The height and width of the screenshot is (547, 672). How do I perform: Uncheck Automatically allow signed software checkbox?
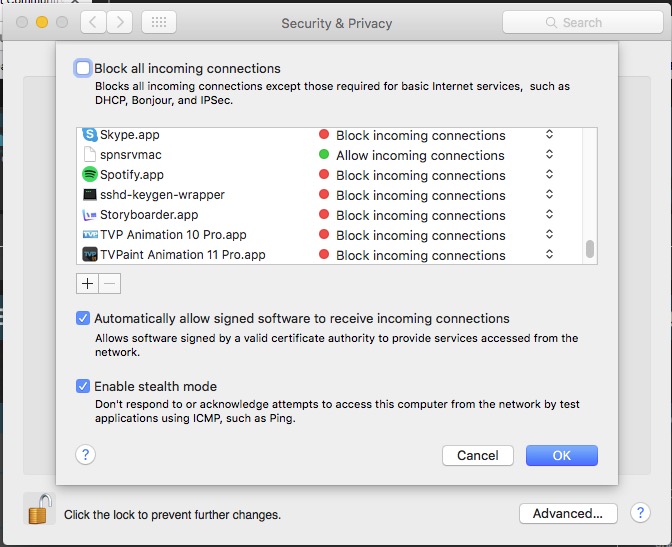click(83, 319)
